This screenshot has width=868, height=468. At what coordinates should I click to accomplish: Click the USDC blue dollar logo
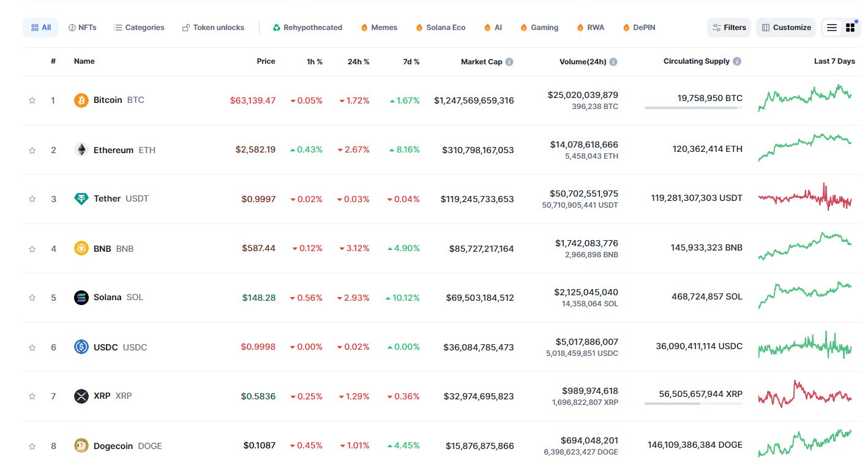(x=81, y=347)
